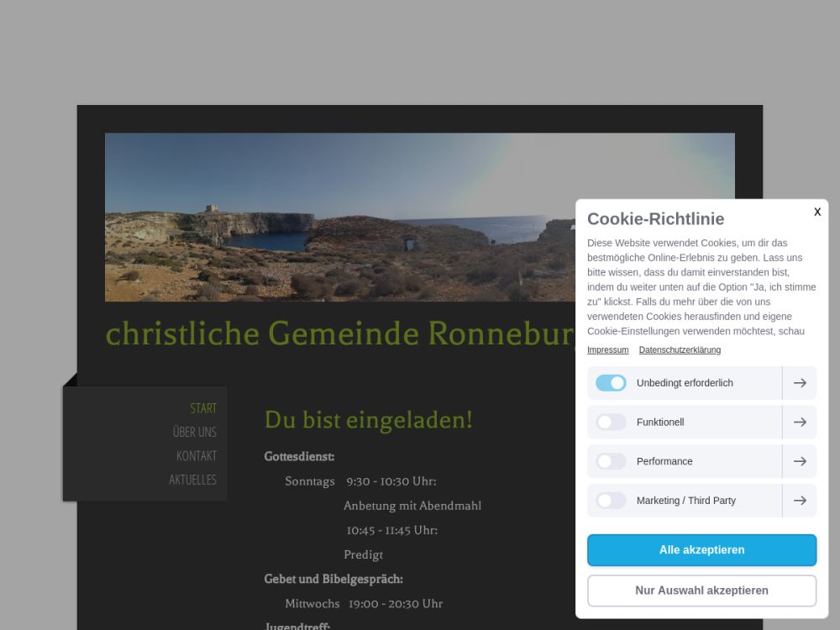
Task: Expand Unbedingt erforderlich details arrow
Action: coord(800,383)
